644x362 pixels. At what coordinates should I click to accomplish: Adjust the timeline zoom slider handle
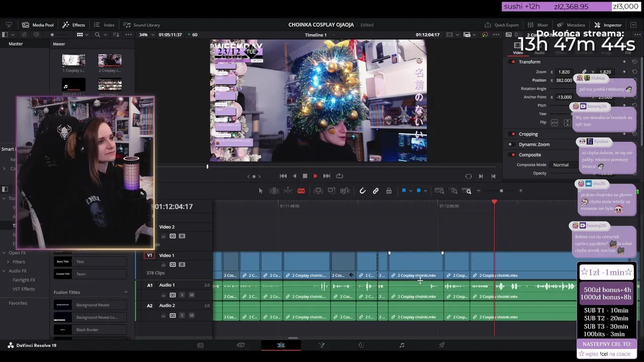[501, 191]
